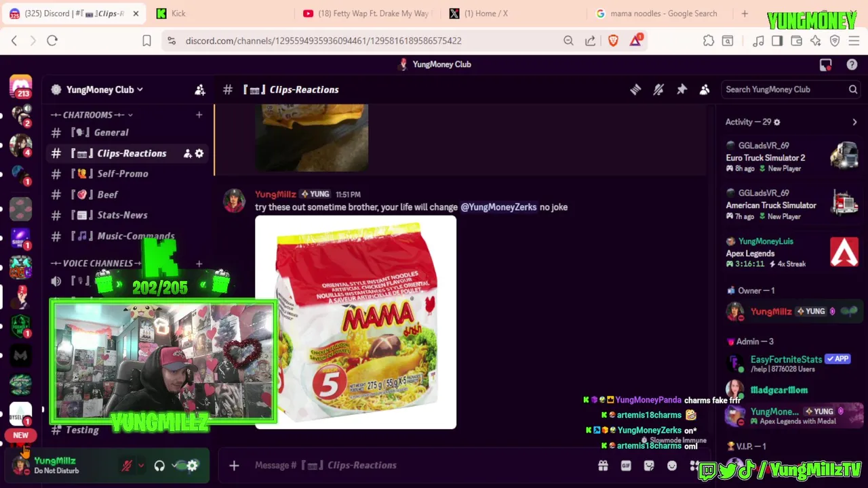The width and height of the screenshot is (868, 488).
Task: Open microphone input options arrow
Action: coord(141,466)
